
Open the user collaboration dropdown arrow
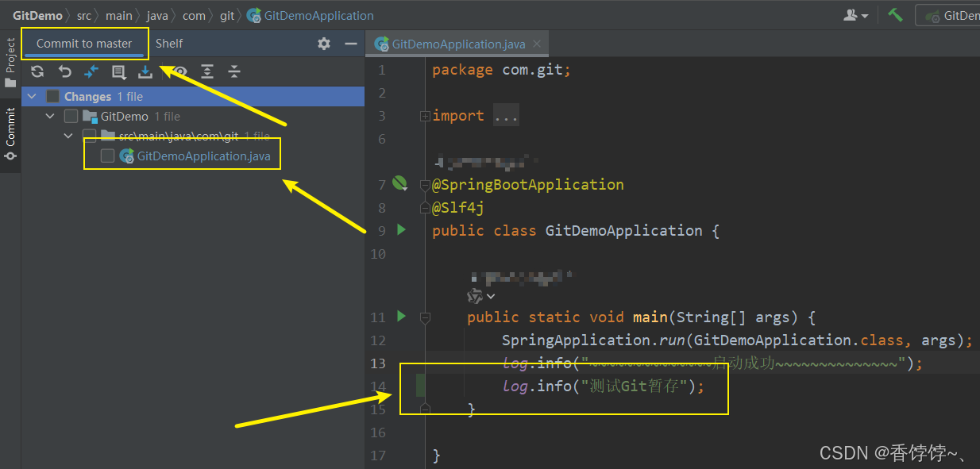tap(865, 14)
